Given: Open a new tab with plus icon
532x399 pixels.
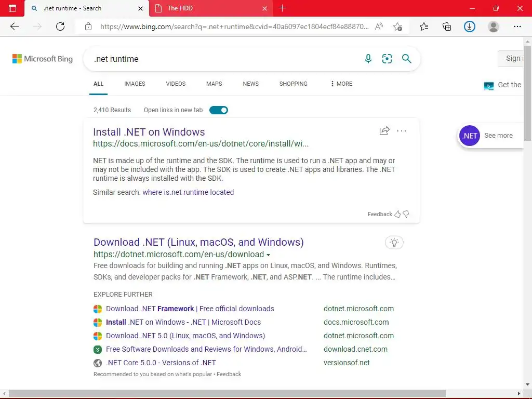Looking at the screenshot, I should tap(282, 8).
